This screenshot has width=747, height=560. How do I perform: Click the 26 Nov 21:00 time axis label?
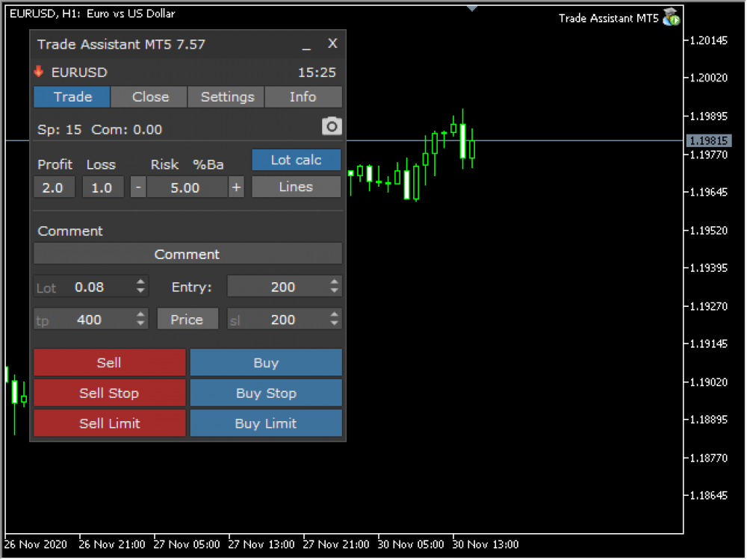click(112, 544)
